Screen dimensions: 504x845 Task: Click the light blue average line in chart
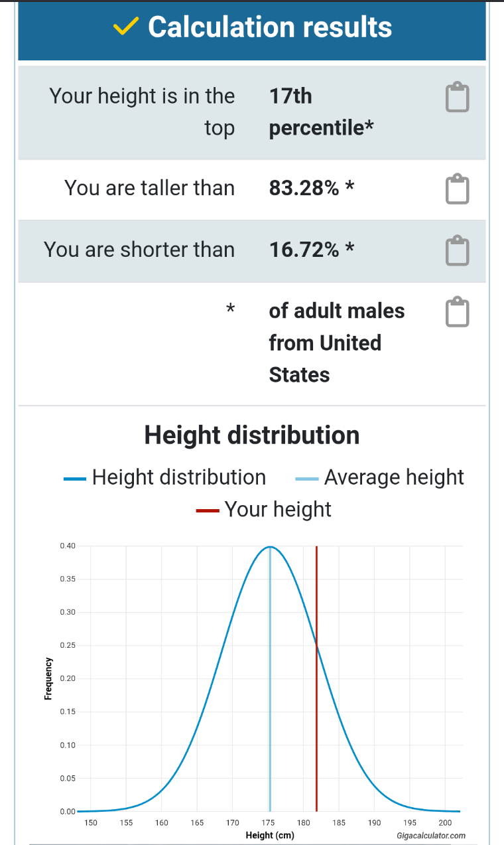[270, 697]
